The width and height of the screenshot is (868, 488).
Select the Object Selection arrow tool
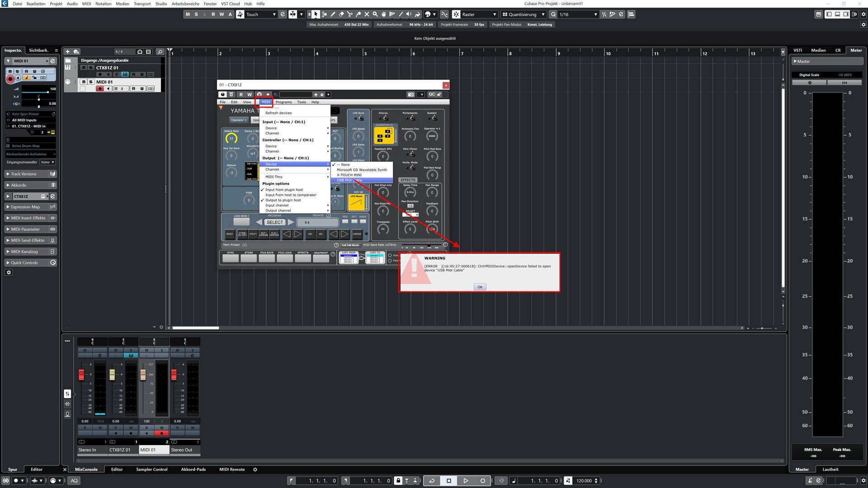click(316, 14)
